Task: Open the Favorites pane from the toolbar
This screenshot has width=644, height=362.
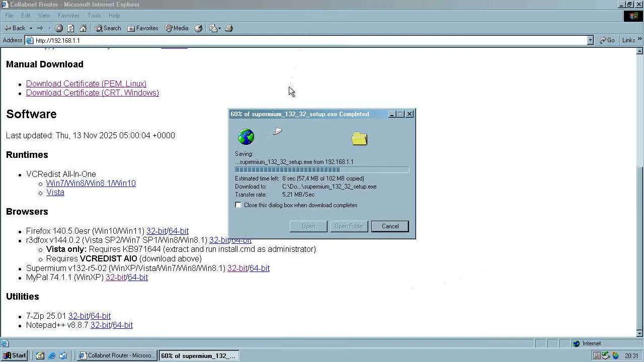Action: point(143,28)
